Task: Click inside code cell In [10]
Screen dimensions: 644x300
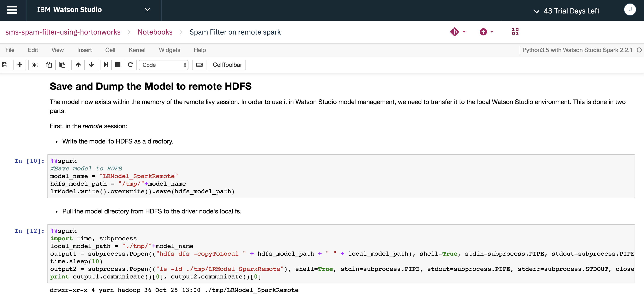Action: pos(340,176)
